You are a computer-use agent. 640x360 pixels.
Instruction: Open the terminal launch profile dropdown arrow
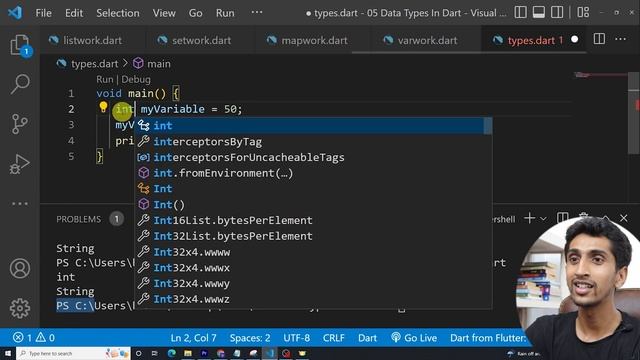pyautogui.click(x=543, y=219)
